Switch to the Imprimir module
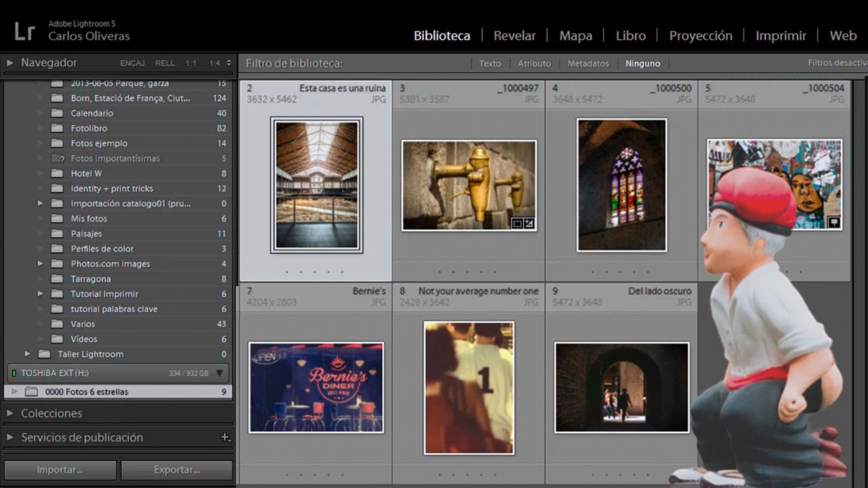868x488 pixels. 781,36
